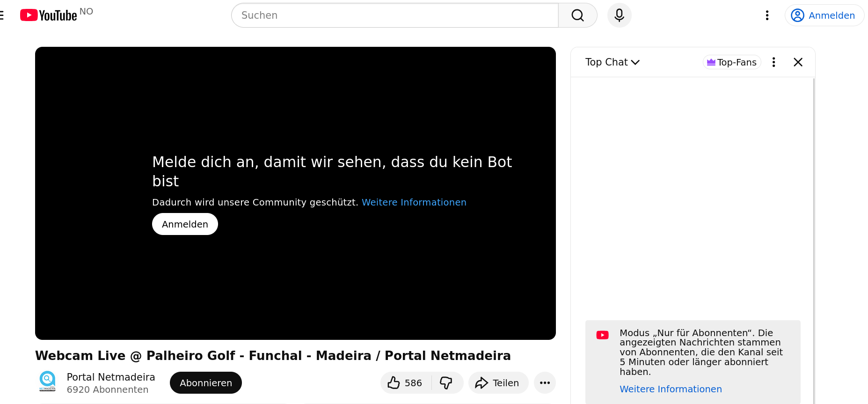The width and height of the screenshot is (868, 404).
Task: Click Anmelden button in top right header
Action: click(x=824, y=15)
